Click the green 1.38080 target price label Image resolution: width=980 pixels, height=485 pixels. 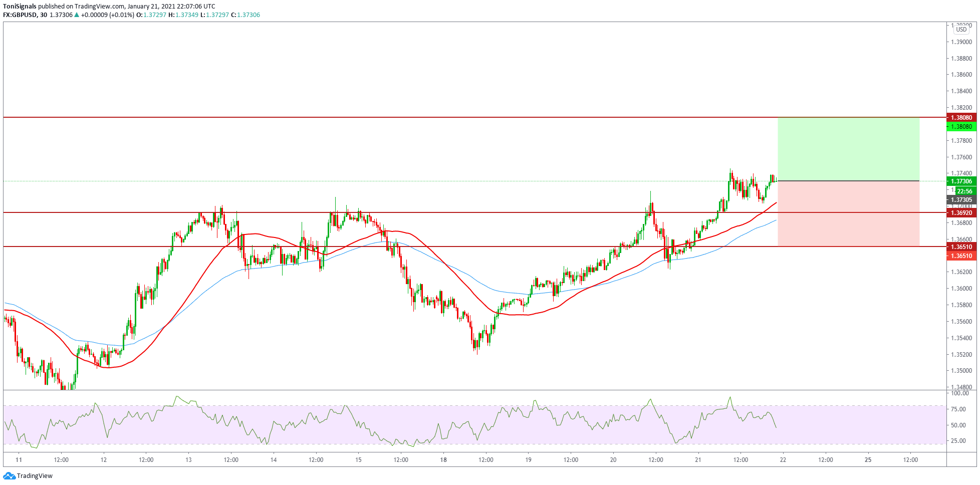[x=961, y=127]
